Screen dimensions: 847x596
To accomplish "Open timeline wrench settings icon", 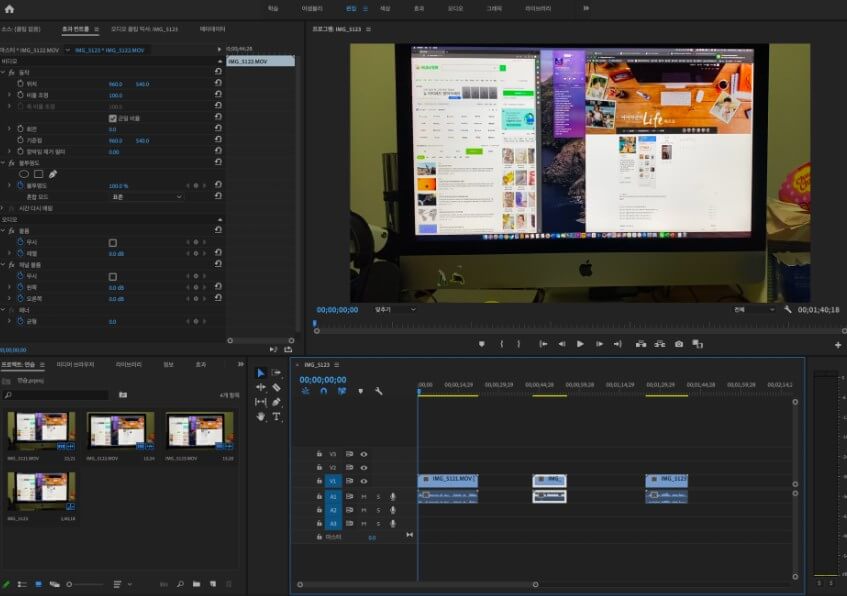I will [x=379, y=391].
